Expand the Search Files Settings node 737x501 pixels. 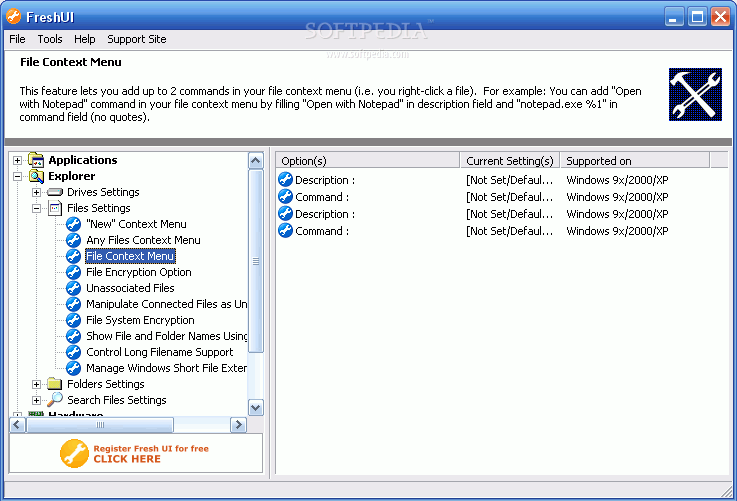pyautogui.click(x=36, y=400)
